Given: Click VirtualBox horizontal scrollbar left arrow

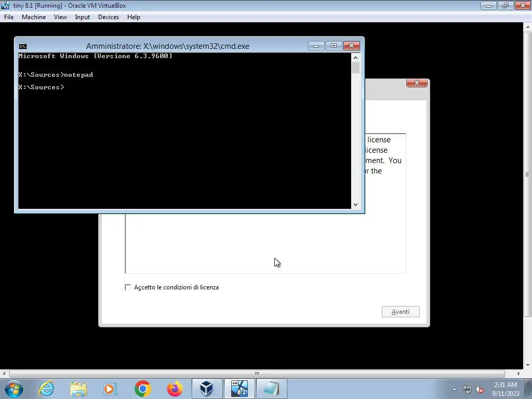Looking at the screenshot, I should pyautogui.click(x=4, y=374).
